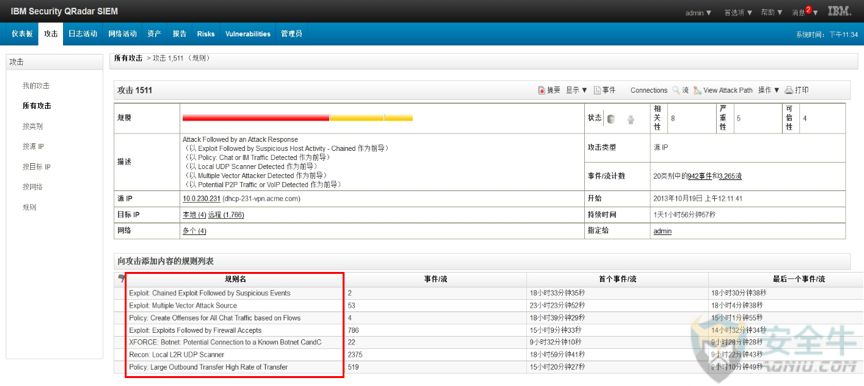This screenshot has height=386, width=864.
Task: Open the 操作 actions dropdown
Action: coord(769,90)
